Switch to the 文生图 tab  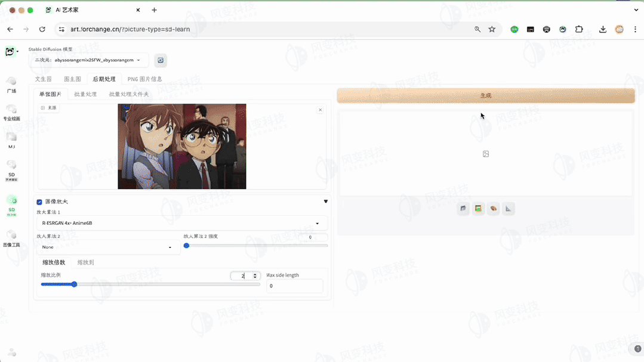(x=43, y=79)
